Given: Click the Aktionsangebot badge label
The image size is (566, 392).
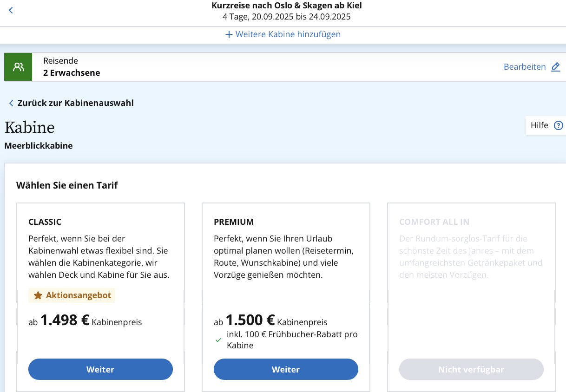Looking at the screenshot, I should pos(78,295).
